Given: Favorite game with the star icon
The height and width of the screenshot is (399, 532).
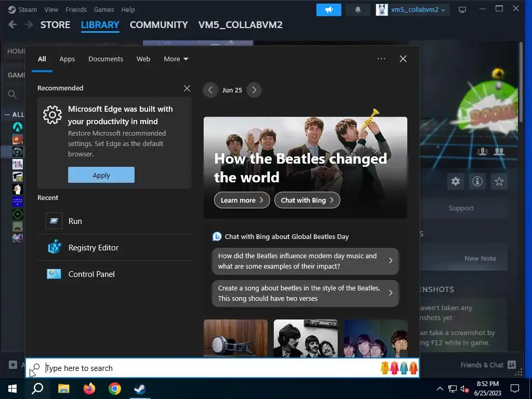Looking at the screenshot, I should coord(499,181).
